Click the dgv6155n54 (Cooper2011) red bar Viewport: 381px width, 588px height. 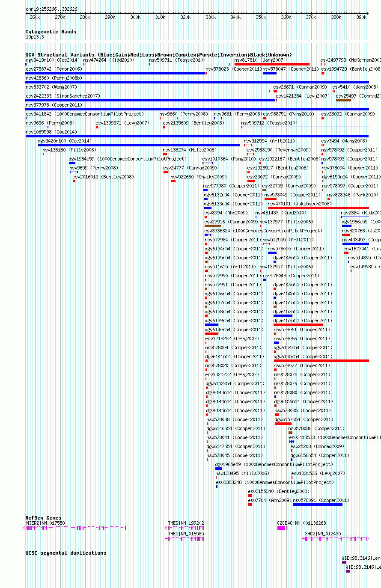(x=321, y=361)
